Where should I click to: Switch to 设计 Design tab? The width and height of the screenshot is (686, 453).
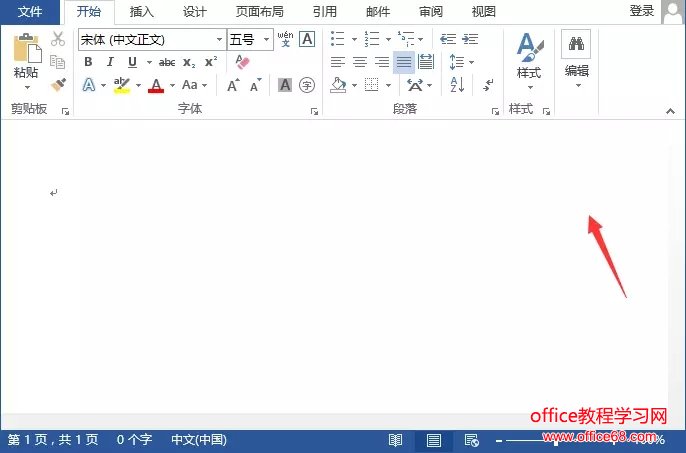pos(195,11)
